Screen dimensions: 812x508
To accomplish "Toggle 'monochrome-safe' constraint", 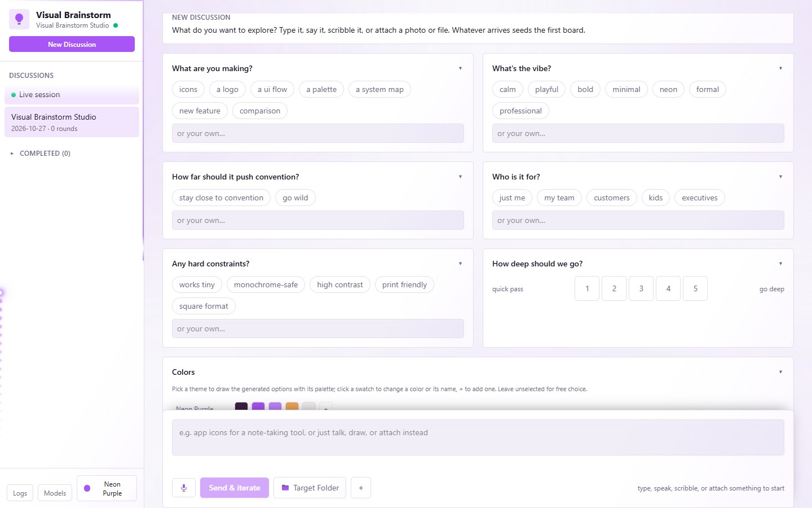I will pyautogui.click(x=266, y=284).
